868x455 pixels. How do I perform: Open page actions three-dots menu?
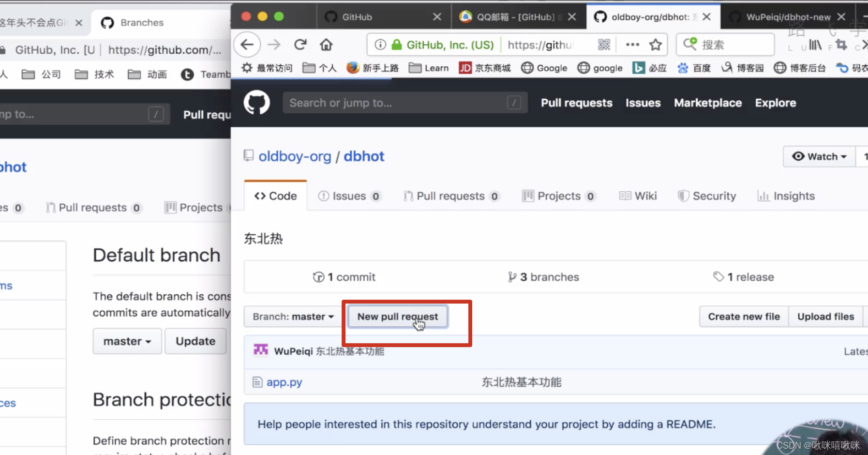click(632, 45)
